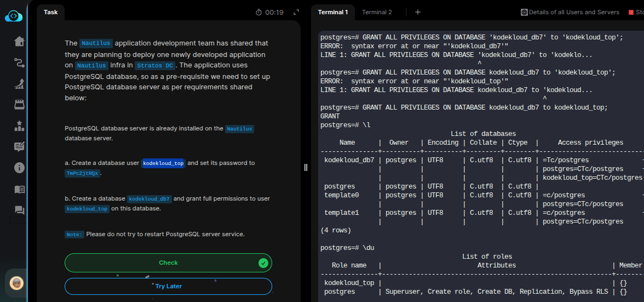Open Details of all Users and Servers
644x302 pixels.
coord(570,12)
